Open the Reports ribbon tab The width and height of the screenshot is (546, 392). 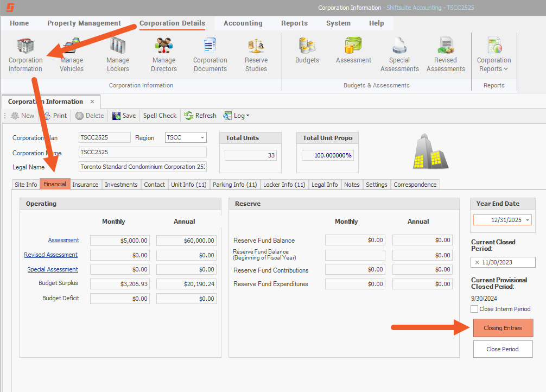(x=295, y=23)
